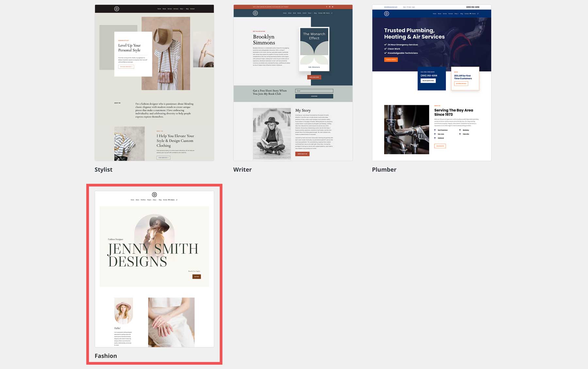Viewport: 588px width, 369px height.
Task: Click the phone number link on the Plumber template
Action: [x=473, y=7]
